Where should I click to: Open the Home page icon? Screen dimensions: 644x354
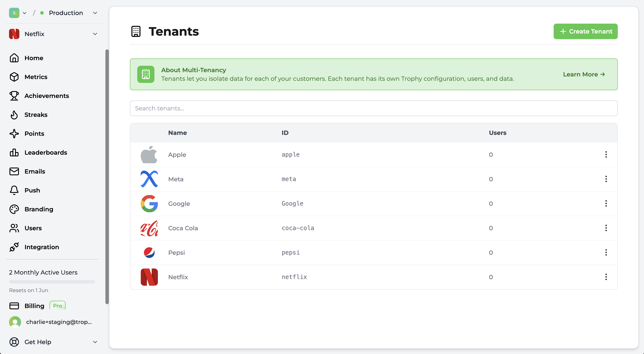coord(14,58)
